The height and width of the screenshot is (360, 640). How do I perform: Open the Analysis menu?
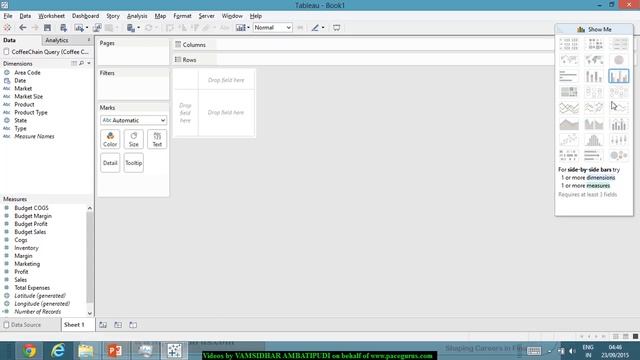coord(137,16)
